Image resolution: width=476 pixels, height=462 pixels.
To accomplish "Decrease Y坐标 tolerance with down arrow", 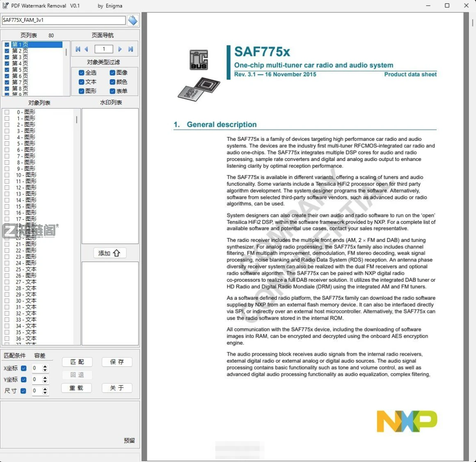I will tap(45, 381).
